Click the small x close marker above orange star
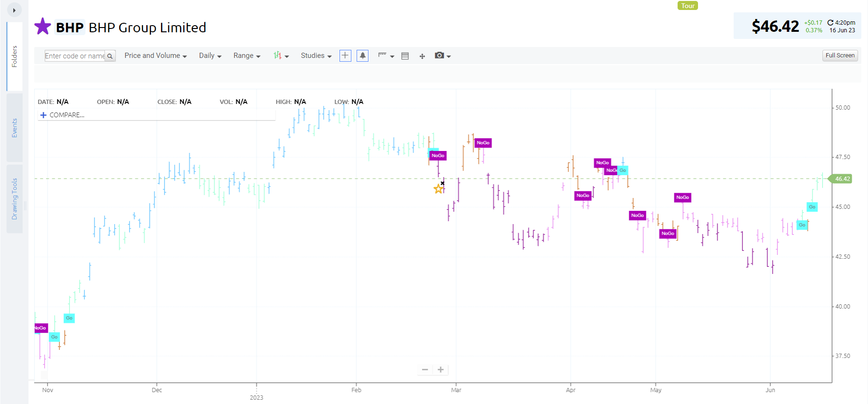Viewport: 868px width, 404px height. pyautogui.click(x=443, y=183)
